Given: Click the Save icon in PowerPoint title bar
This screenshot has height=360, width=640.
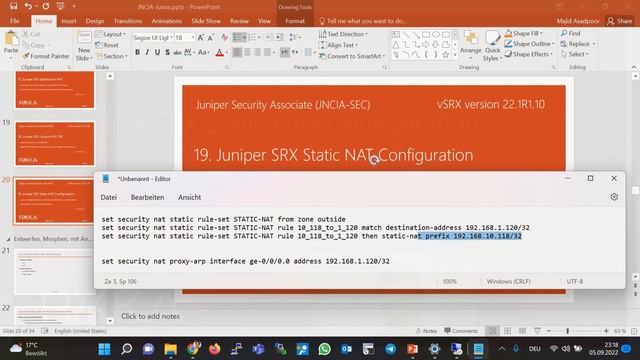Looking at the screenshot, I should click(x=13, y=7).
